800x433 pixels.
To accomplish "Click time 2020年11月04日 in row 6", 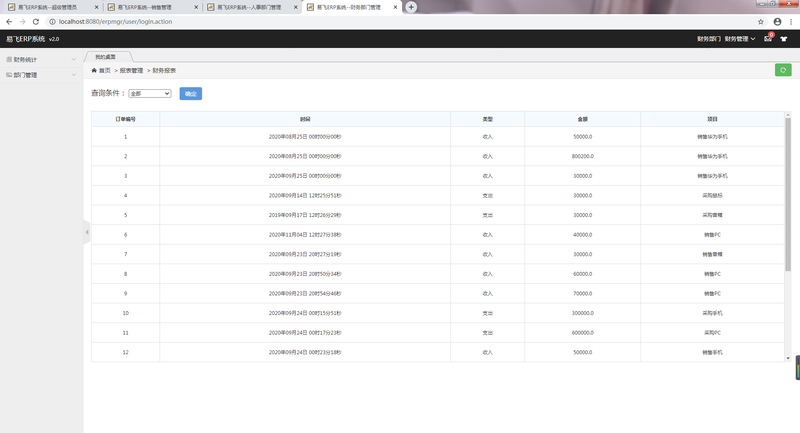I will coord(305,235).
